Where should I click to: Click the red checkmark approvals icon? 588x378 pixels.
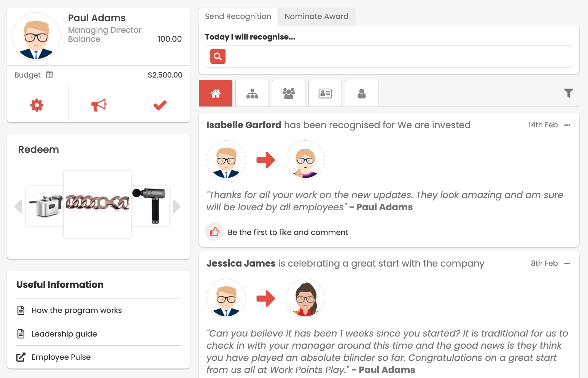[x=160, y=105]
